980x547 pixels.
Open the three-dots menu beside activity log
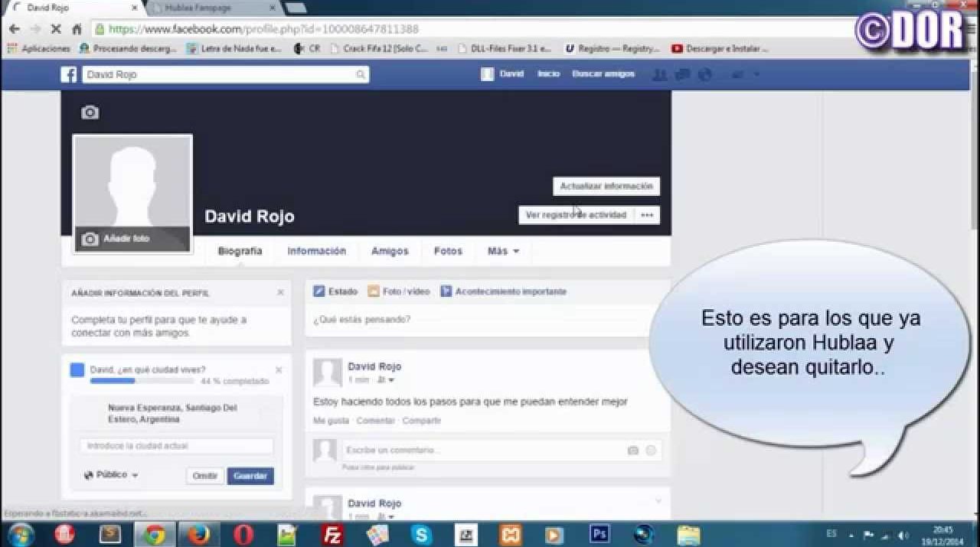point(647,215)
